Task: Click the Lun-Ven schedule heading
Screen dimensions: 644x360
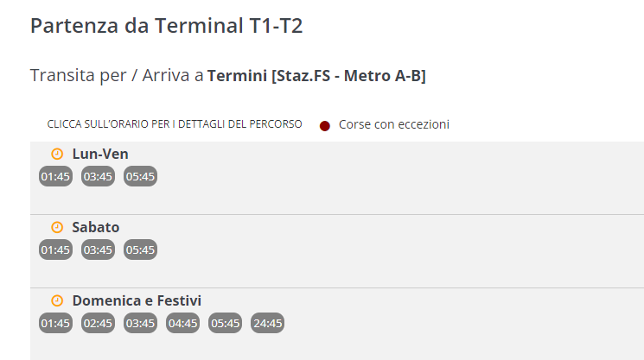Action: click(100, 154)
